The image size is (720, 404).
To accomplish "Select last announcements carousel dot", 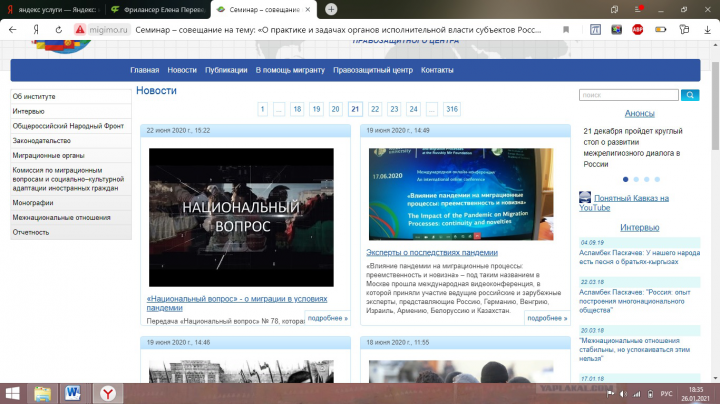I will 657,180.
